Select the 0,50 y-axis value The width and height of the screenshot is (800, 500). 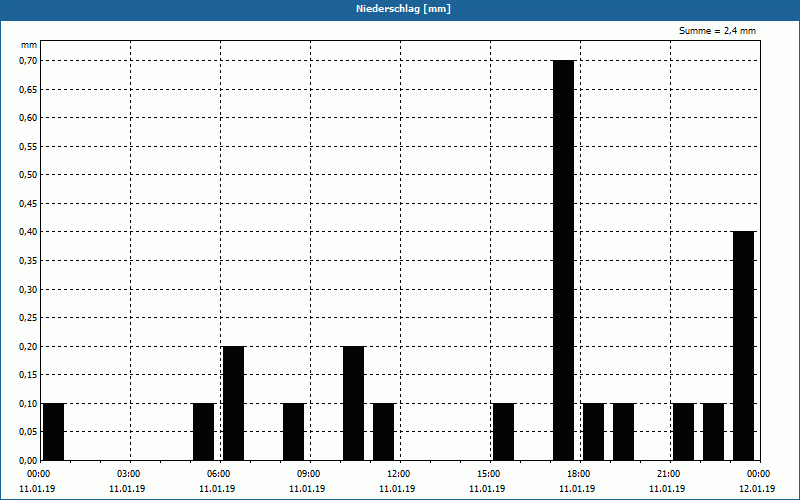click(29, 175)
